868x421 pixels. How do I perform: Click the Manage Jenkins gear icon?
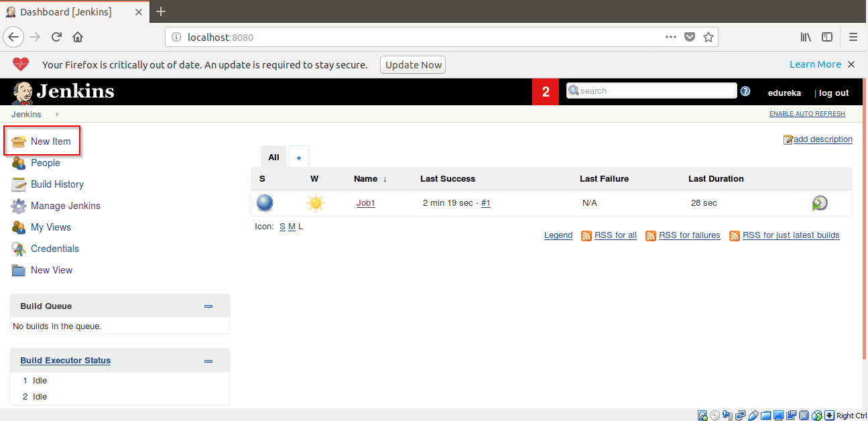pyautogui.click(x=19, y=205)
